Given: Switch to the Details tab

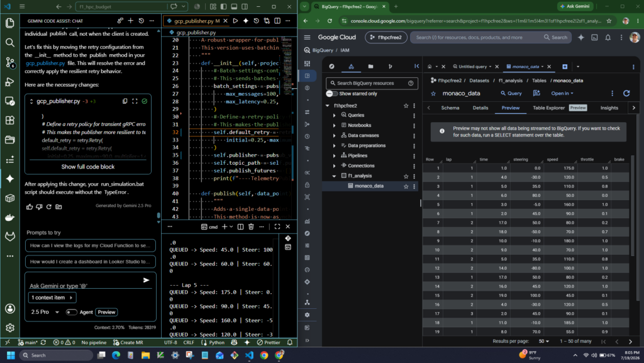Looking at the screenshot, I should click(x=480, y=108).
